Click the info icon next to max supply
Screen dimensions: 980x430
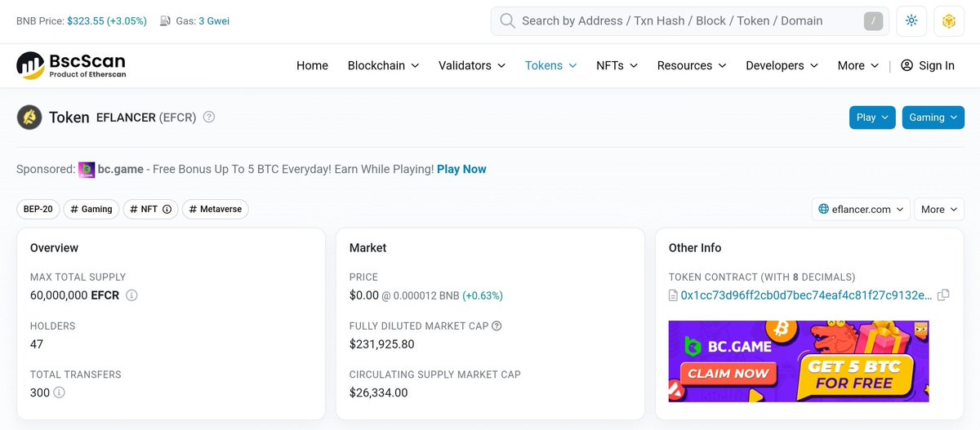(x=131, y=295)
